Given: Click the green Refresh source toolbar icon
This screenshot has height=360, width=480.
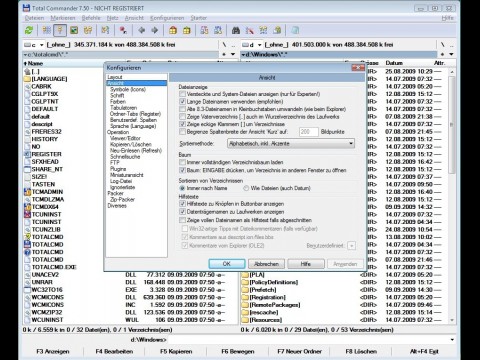Looking at the screenshot, I should click(29, 30).
